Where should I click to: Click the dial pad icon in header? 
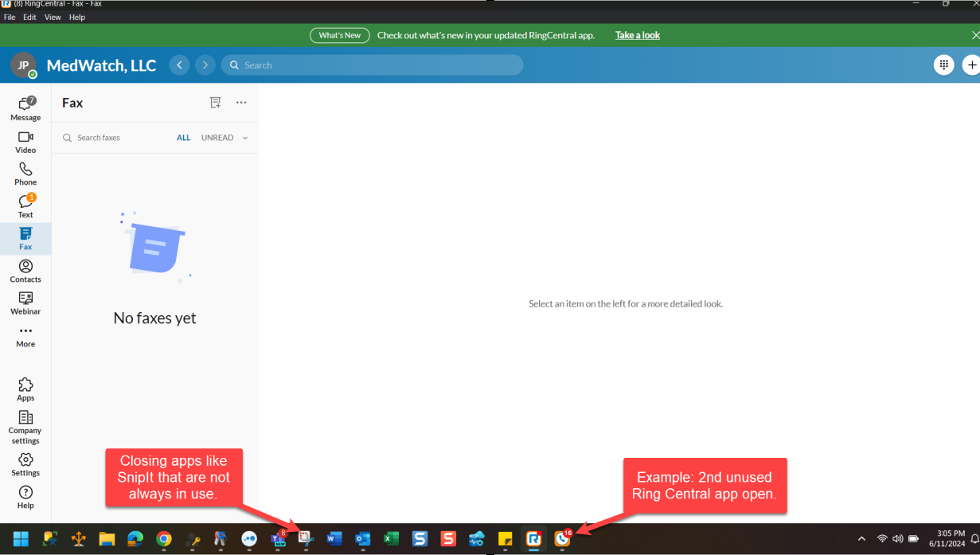point(943,65)
